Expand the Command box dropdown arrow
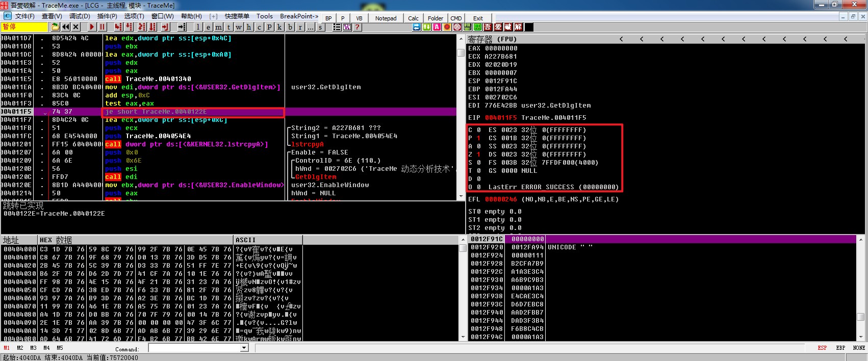Screen dimensions: 868x361 [x=244, y=348]
